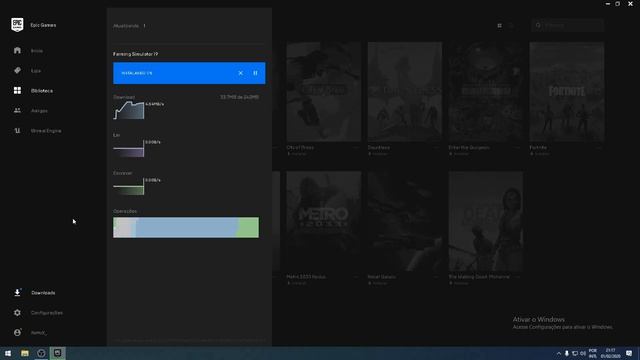Open the City of Brass cover thumbnail
This screenshot has width=640, height=360.
tap(324, 92)
